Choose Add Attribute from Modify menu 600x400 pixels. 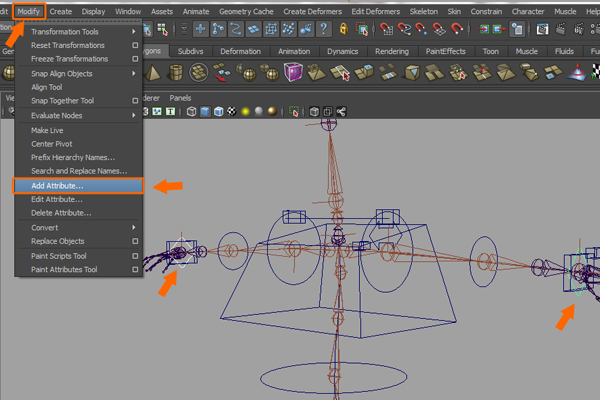pyautogui.click(x=78, y=186)
